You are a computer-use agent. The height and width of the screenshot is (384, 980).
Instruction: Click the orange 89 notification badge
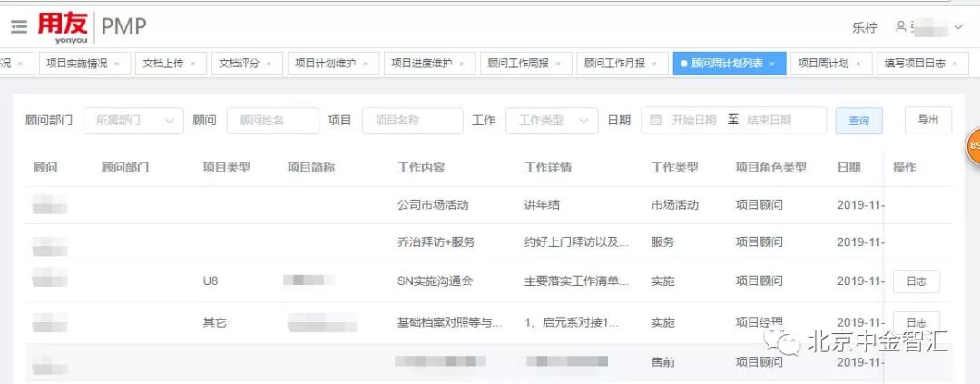tap(973, 146)
